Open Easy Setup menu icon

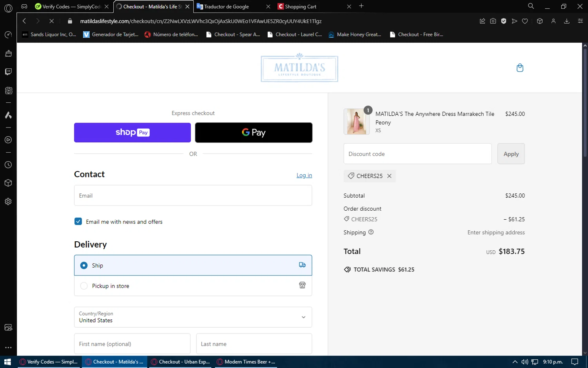click(580, 21)
